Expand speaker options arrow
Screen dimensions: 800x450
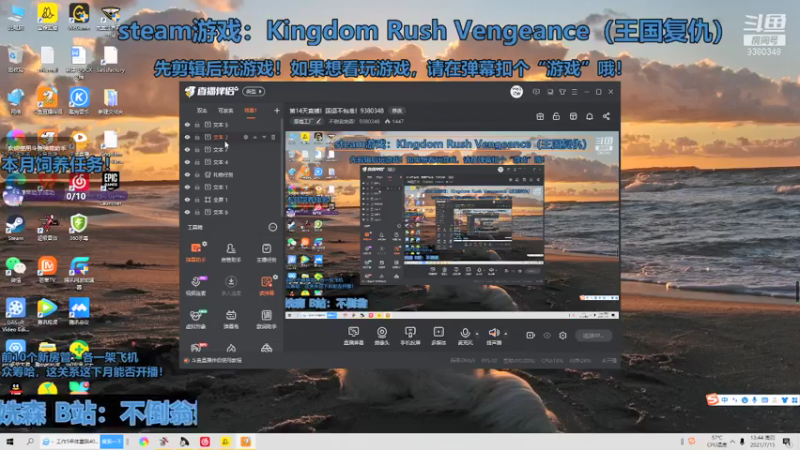click(506, 334)
